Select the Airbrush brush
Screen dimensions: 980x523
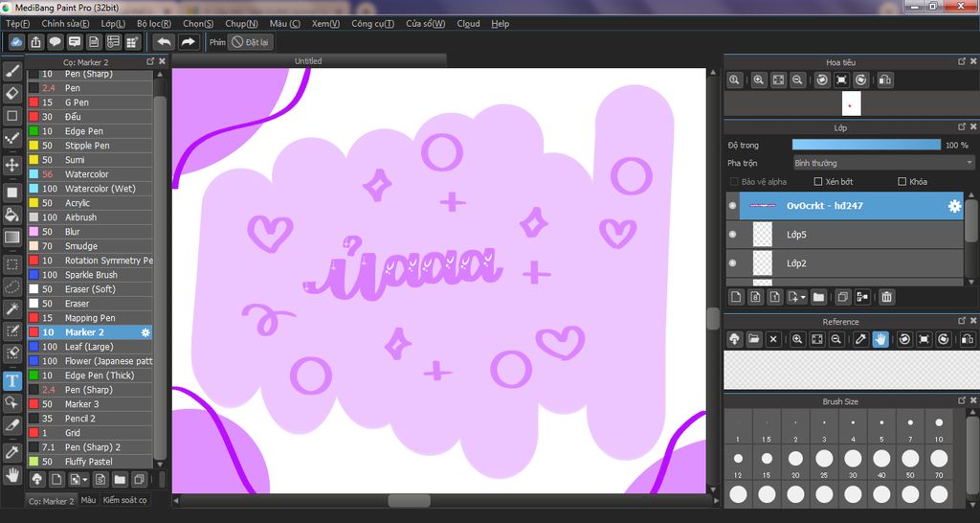pos(89,217)
